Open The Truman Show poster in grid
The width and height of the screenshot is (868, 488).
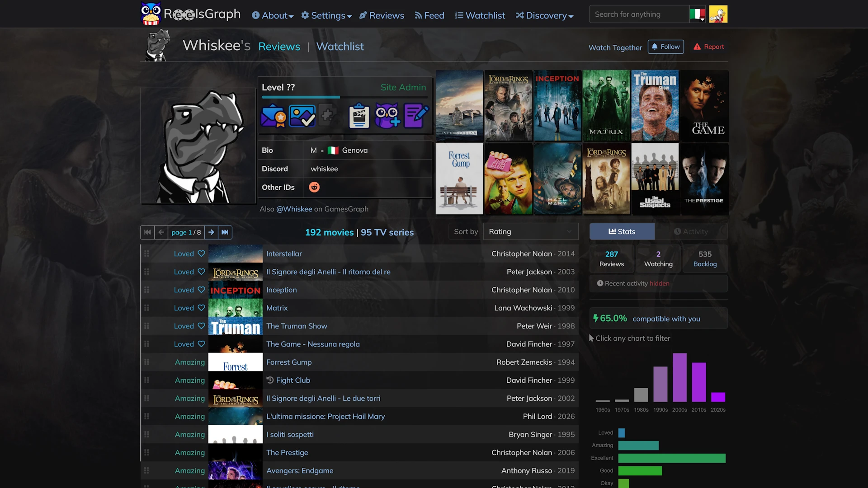coord(655,105)
